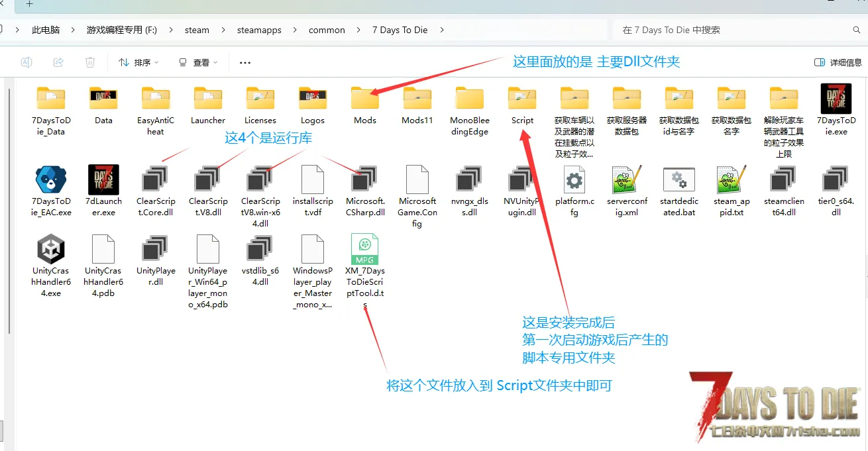The height and width of the screenshot is (451, 868).
Task: Open the 排序 sort dropdown
Action: (x=138, y=62)
